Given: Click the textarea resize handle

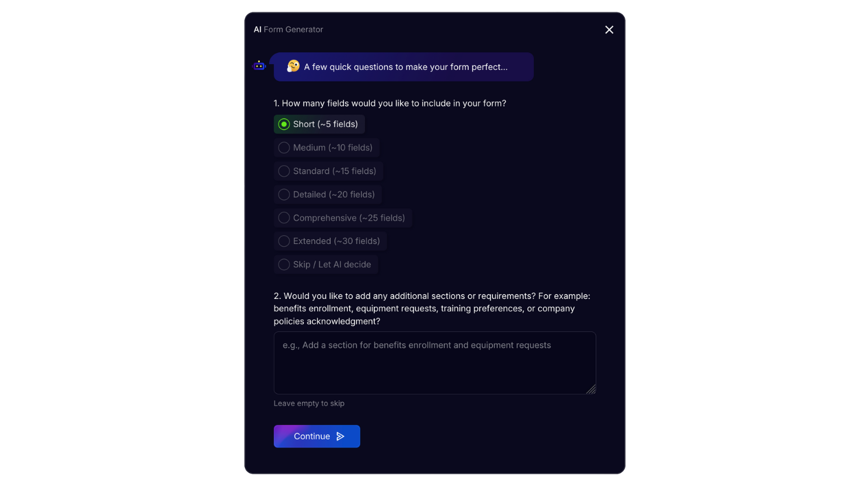Looking at the screenshot, I should tap(591, 390).
